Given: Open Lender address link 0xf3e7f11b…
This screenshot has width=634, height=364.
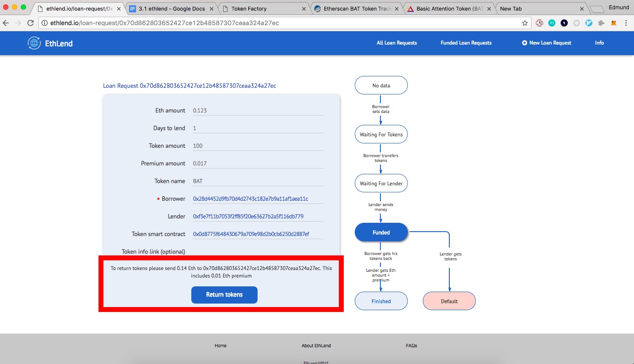Looking at the screenshot, I should 248,217.
